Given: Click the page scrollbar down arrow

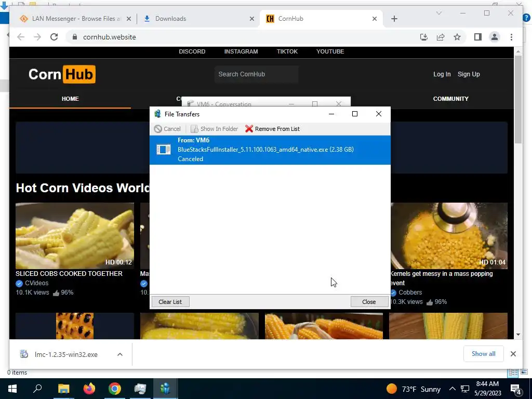Looking at the screenshot, I should click(x=518, y=335).
